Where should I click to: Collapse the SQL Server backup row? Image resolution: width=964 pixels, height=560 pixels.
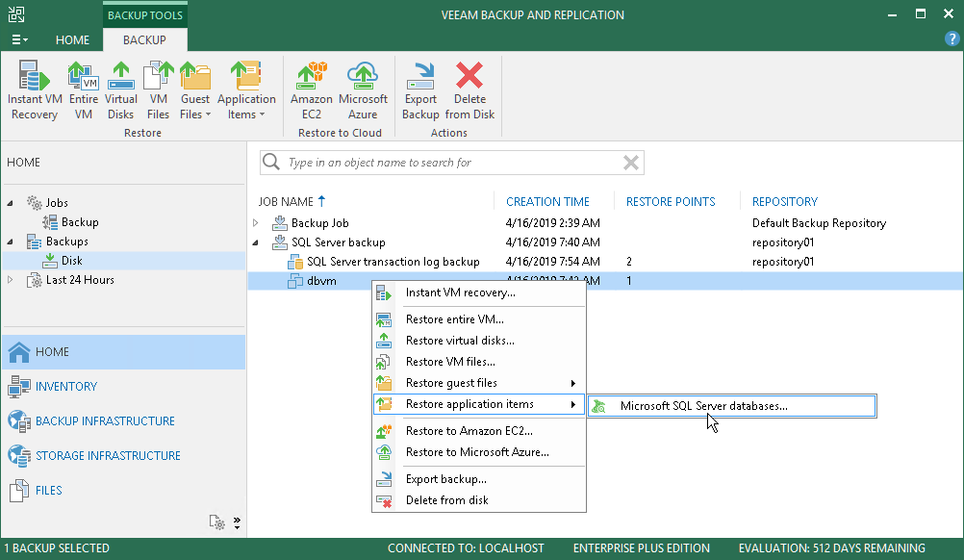point(256,242)
